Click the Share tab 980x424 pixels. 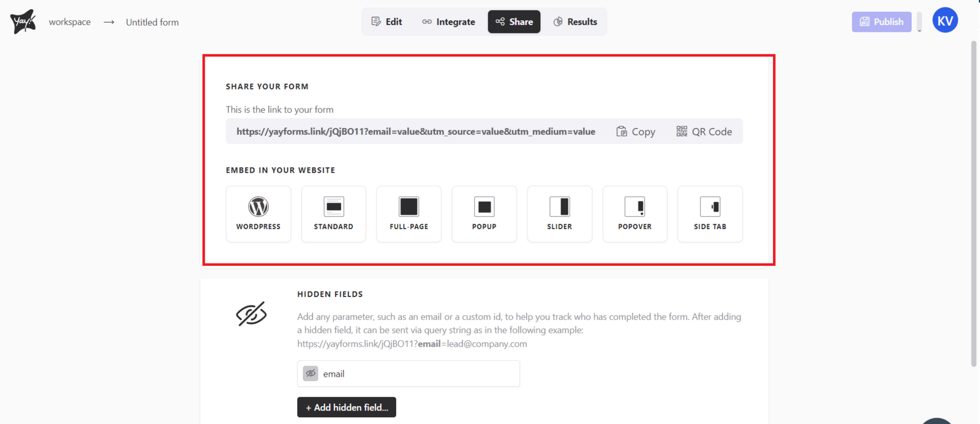point(514,22)
